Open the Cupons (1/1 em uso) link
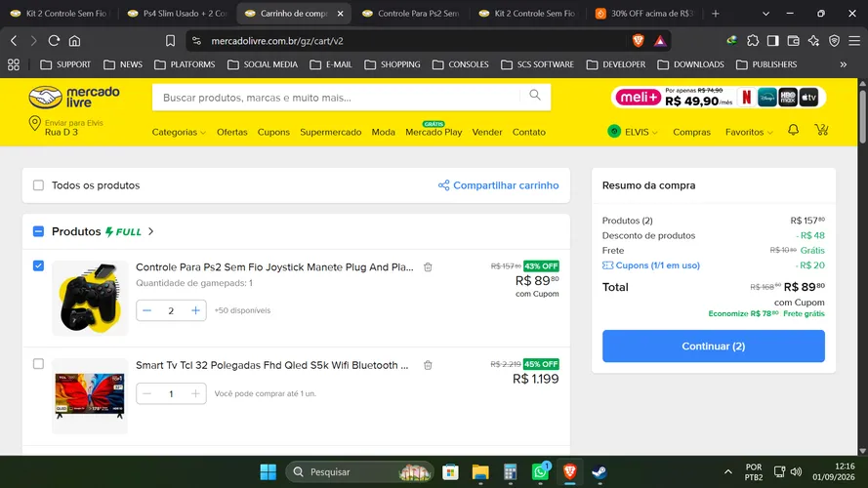Viewport: 868px width, 488px height. click(x=651, y=265)
